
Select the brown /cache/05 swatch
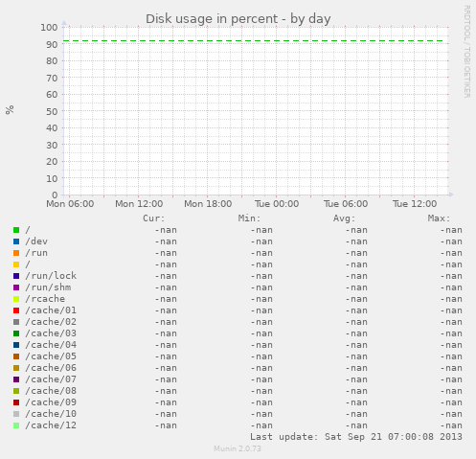16,356
